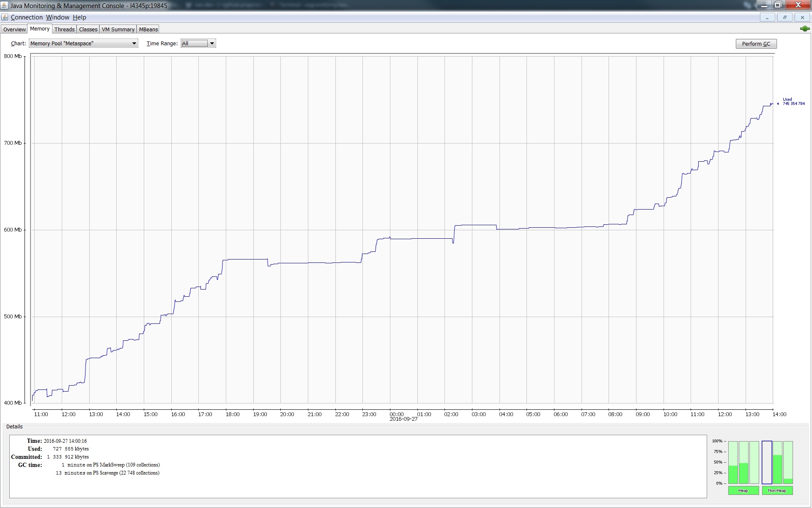
Task: Restore the inner connection window size
Action: (785, 17)
